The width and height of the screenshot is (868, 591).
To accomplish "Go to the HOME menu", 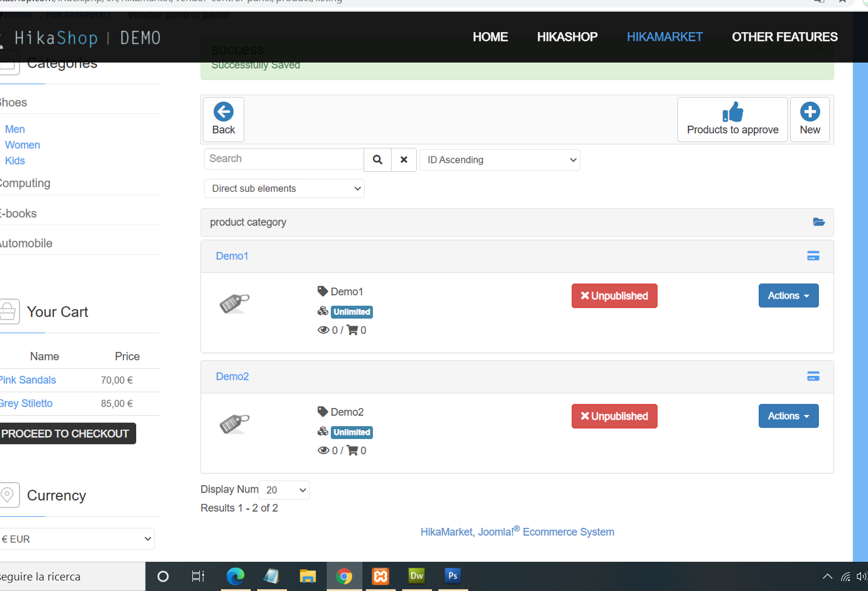I will tap(490, 37).
